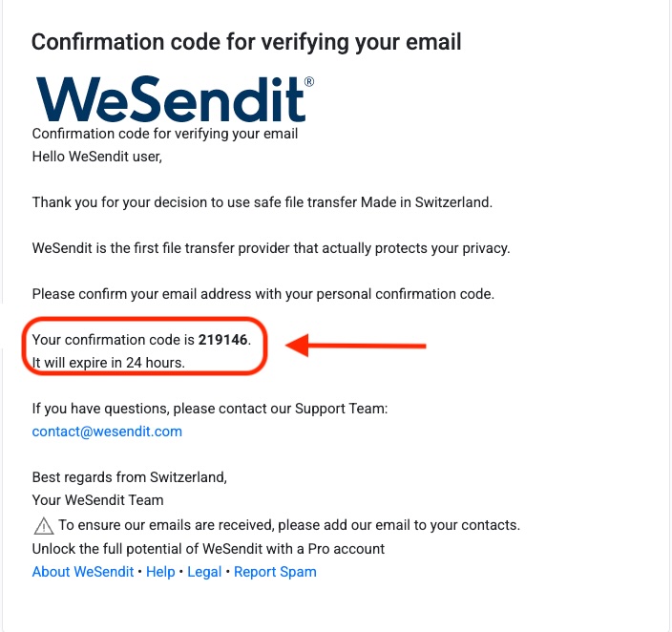Screen dimensions: 672x632
Task: Click the "It will expire in 24 hours" line
Action: 109,363
